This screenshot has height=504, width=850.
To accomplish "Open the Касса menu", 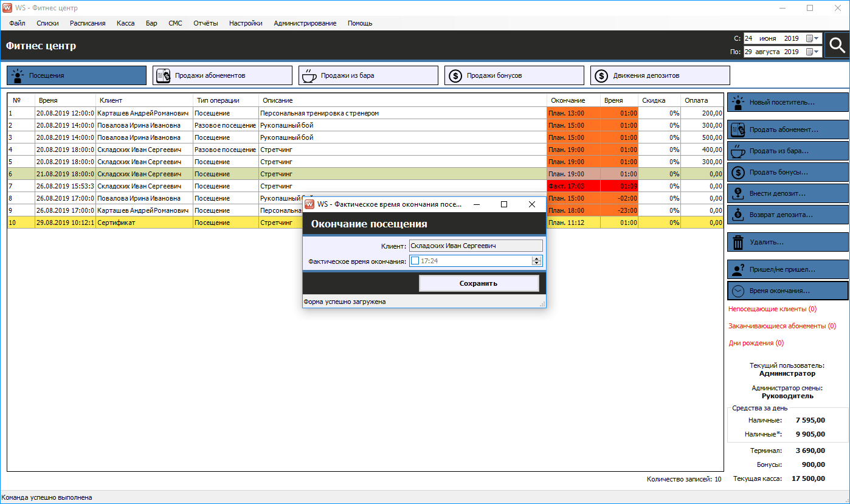I will click(125, 23).
